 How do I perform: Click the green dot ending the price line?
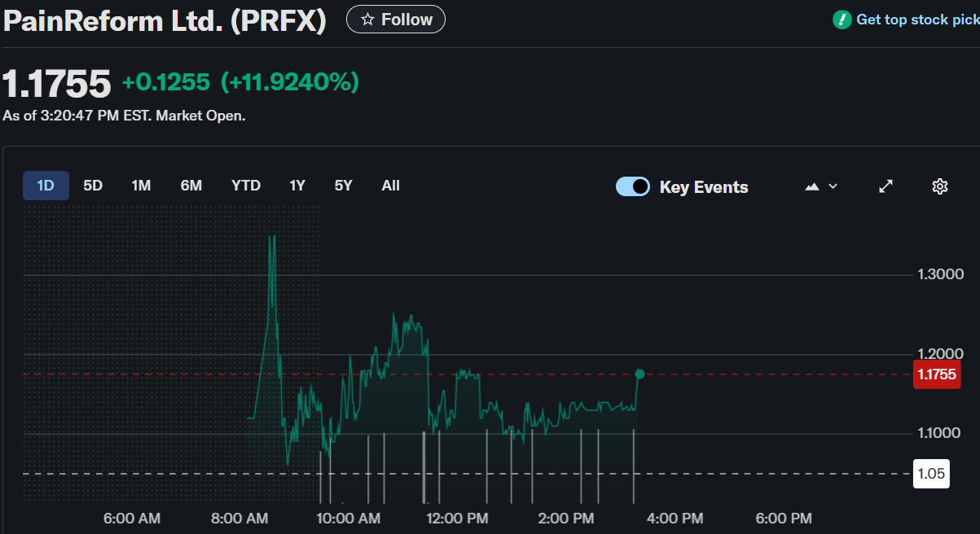(639, 374)
